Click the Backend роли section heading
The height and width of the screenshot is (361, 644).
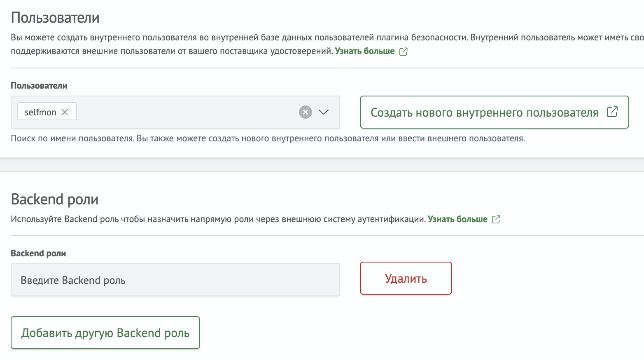click(x=55, y=199)
